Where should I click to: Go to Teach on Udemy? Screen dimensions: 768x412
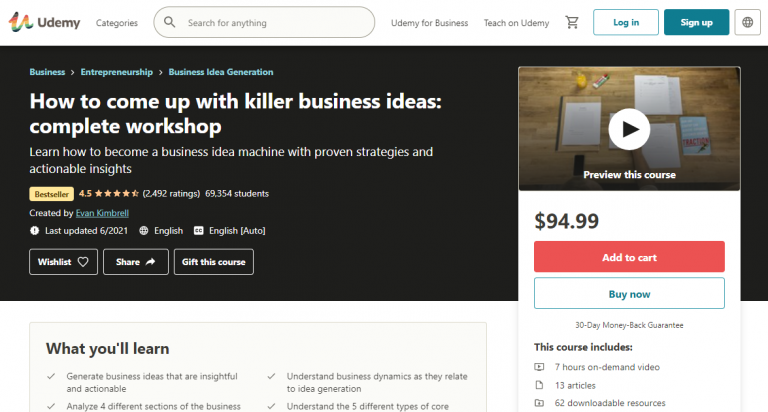(x=516, y=22)
